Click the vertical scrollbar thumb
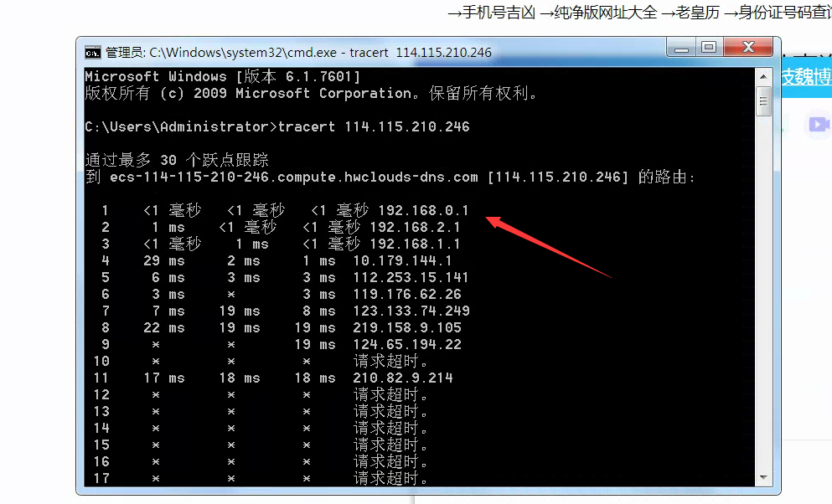832x504 pixels. 763,100
